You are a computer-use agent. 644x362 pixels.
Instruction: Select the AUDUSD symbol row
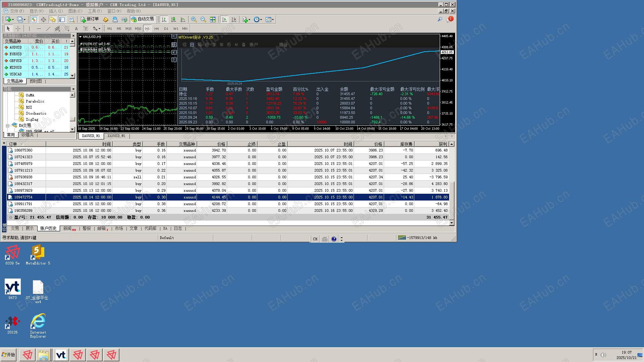point(15,47)
